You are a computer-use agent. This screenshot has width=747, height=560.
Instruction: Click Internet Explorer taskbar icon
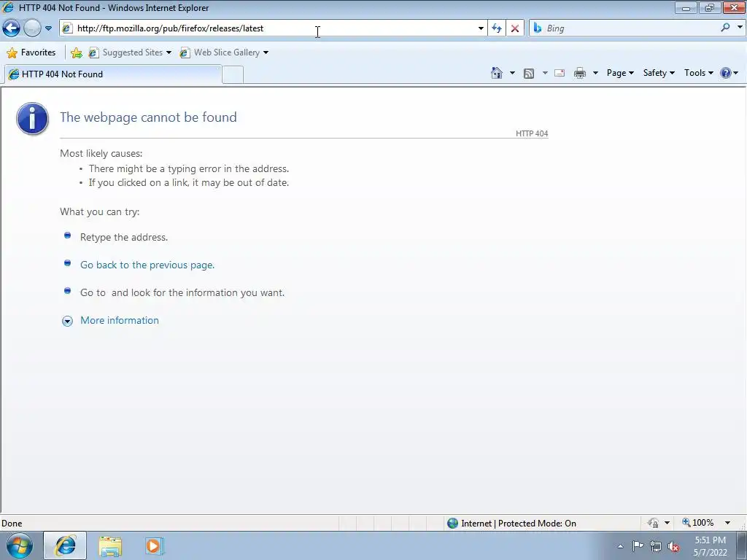point(65,545)
